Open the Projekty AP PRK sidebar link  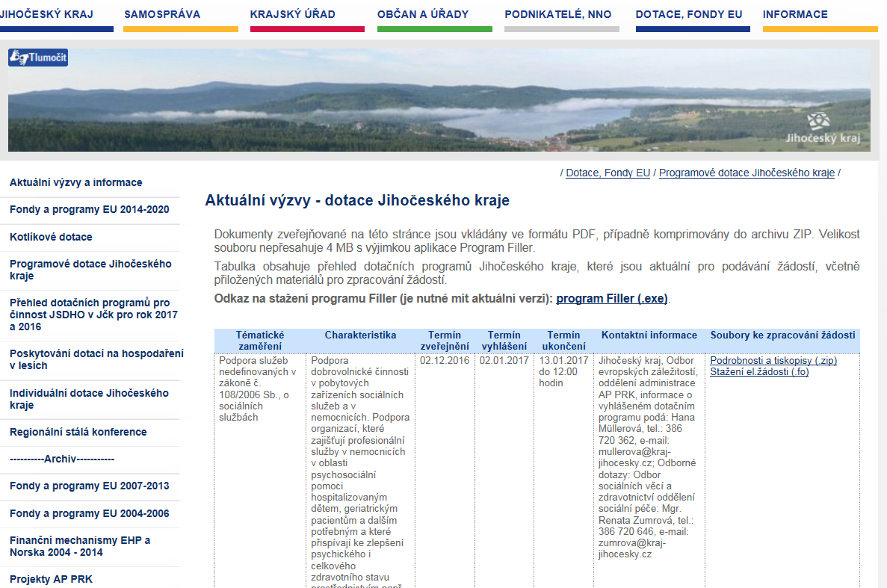click(x=51, y=579)
